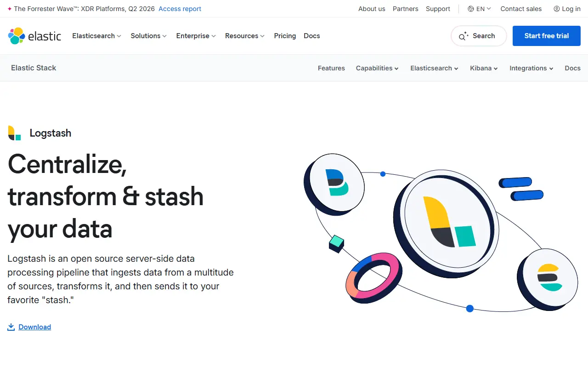588x368 pixels.
Task: Expand Elasticsearch in the Elastic Stack bar
Action: click(434, 68)
